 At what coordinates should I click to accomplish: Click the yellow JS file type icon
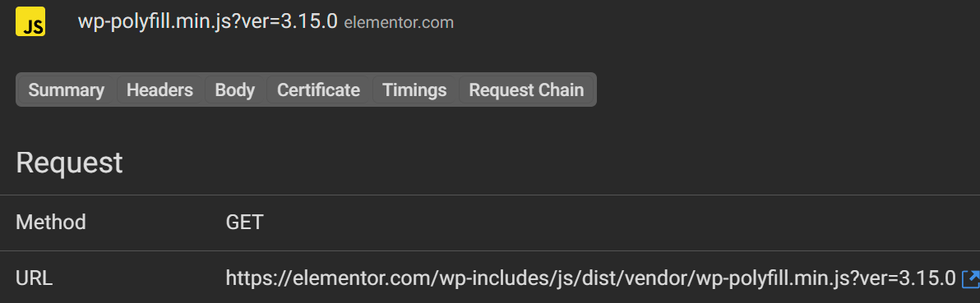point(30,22)
